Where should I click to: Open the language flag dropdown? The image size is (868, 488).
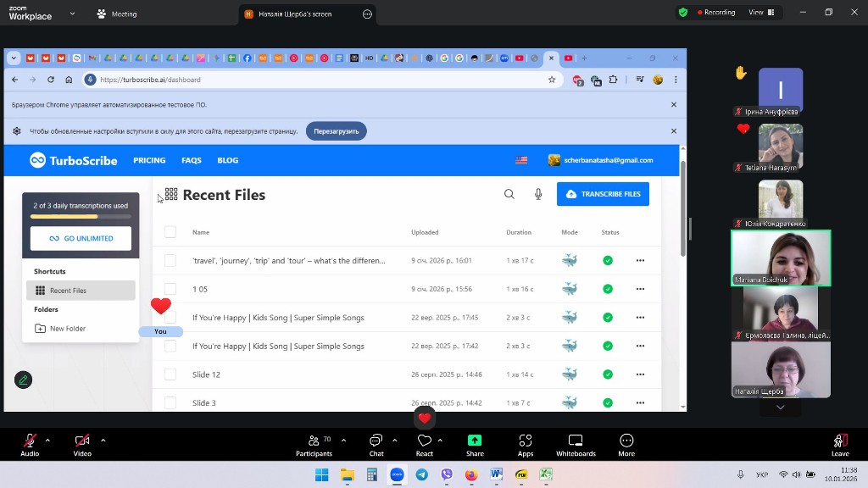521,160
